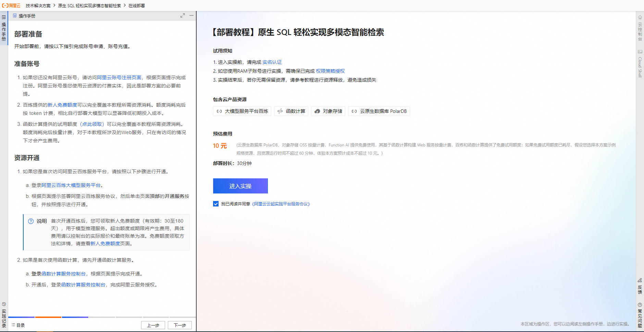Viewport: 644px width, 332px height.
Task: Click the 函数计算 resource chip icon
Action: 280,111
